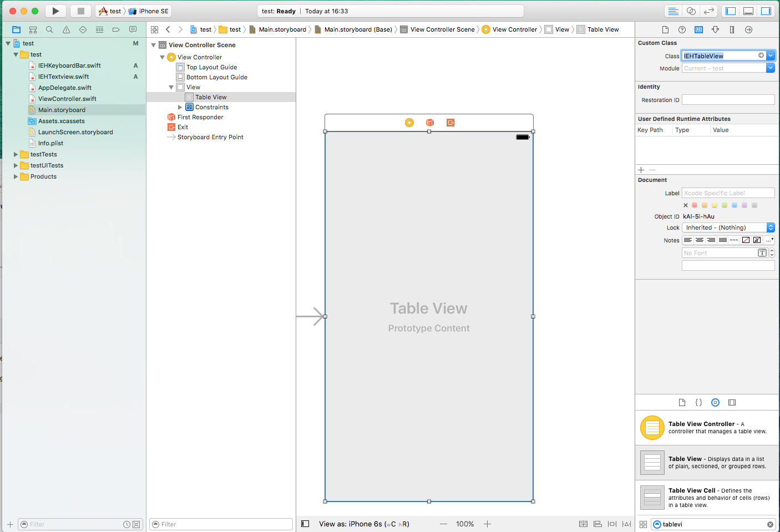Viewport: 780px width, 532px height.
Task: Open the report navigator
Action: click(133, 29)
